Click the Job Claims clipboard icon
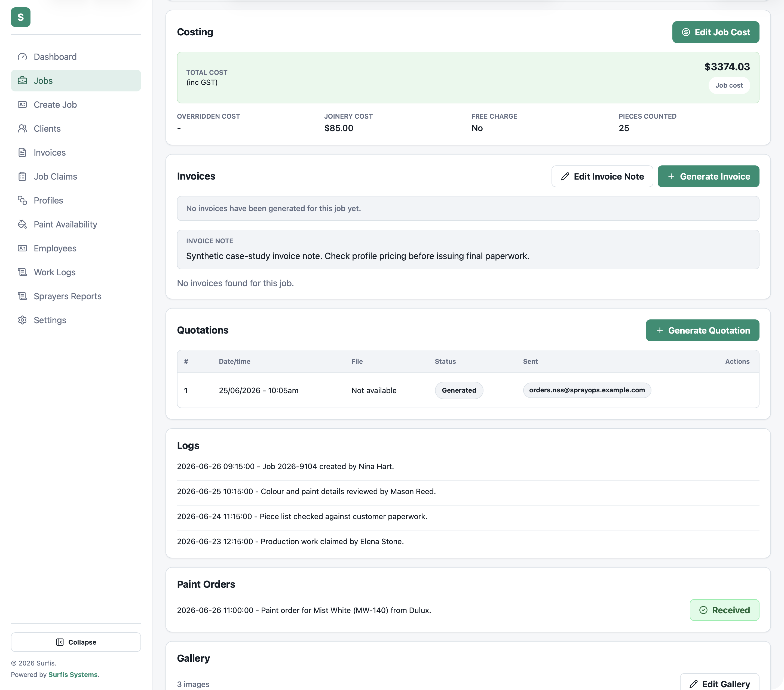The width and height of the screenshot is (784, 690). 22,176
